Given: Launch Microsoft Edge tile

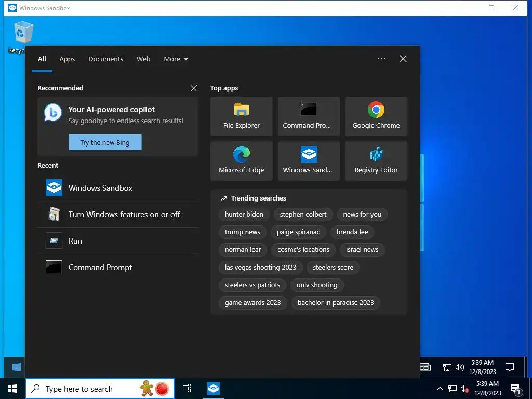Looking at the screenshot, I should tap(241, 161).
